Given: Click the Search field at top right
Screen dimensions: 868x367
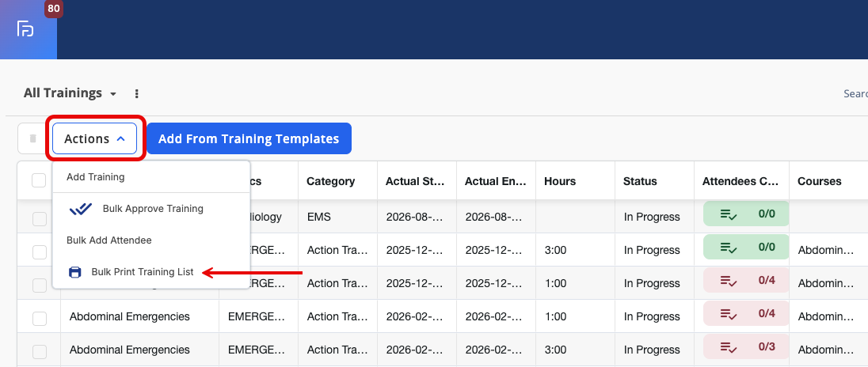Looking at the screenshot, I should pyautogui.click(x=855, y=94).
